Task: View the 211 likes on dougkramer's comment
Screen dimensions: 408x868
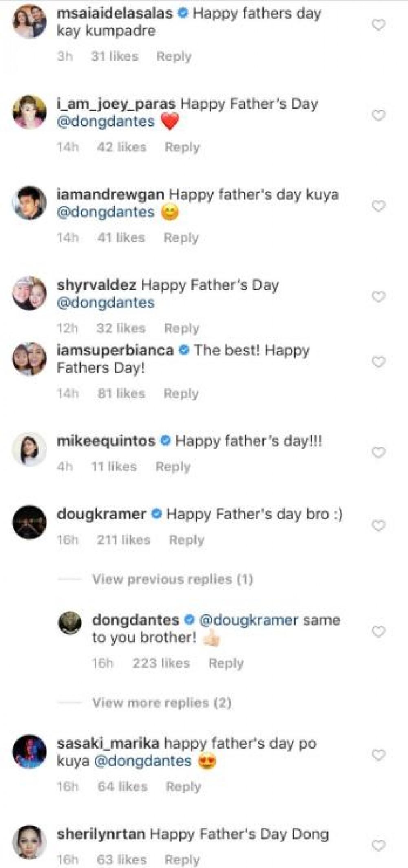Action: point(124,540)
